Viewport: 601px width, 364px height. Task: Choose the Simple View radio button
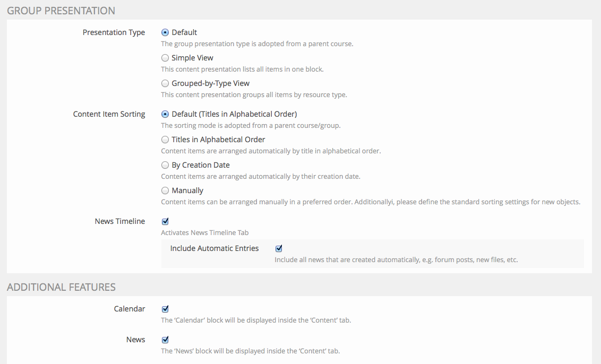pyautogui.click(x=165, y=58)
